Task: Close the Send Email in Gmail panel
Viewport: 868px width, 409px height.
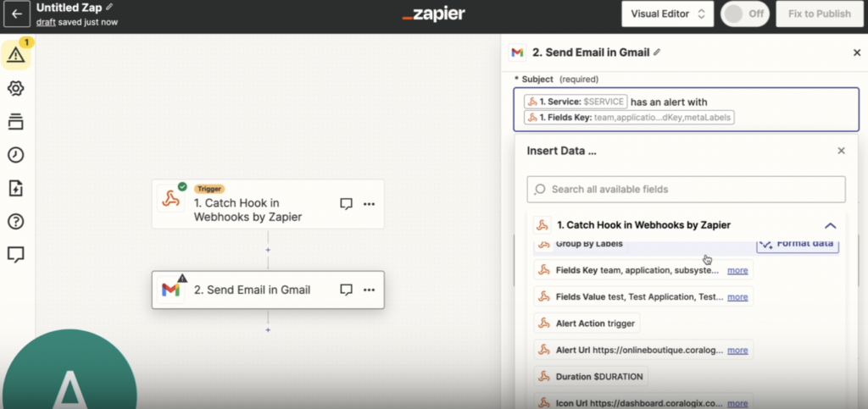Action: (857, 53)
